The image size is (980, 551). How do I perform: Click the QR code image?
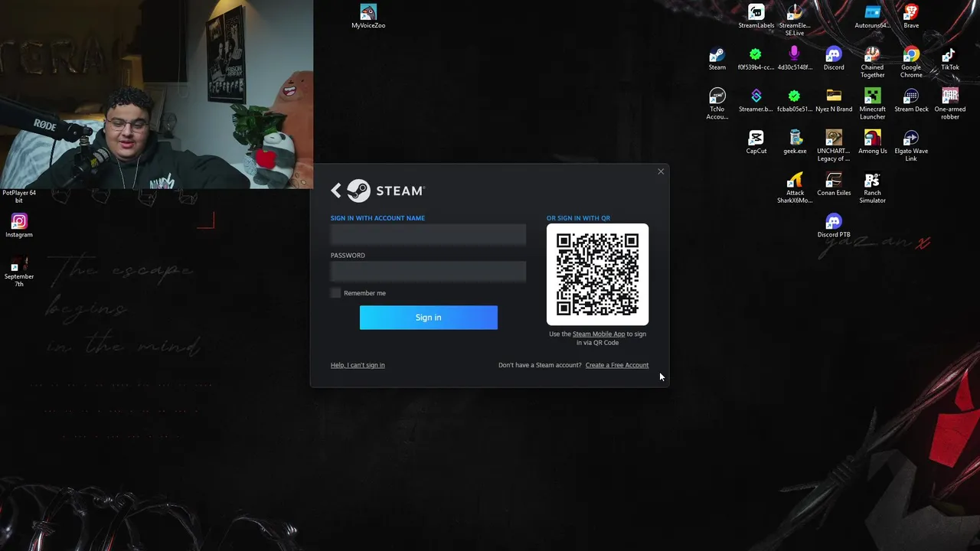point(597,275)
